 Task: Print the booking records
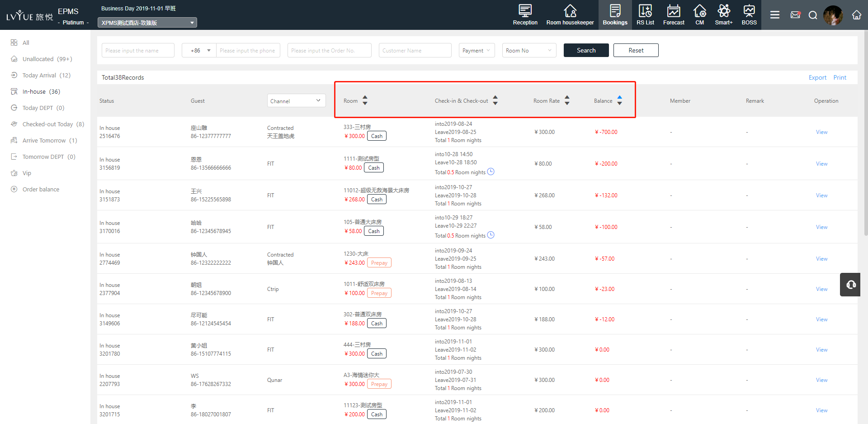coord(840,77)
